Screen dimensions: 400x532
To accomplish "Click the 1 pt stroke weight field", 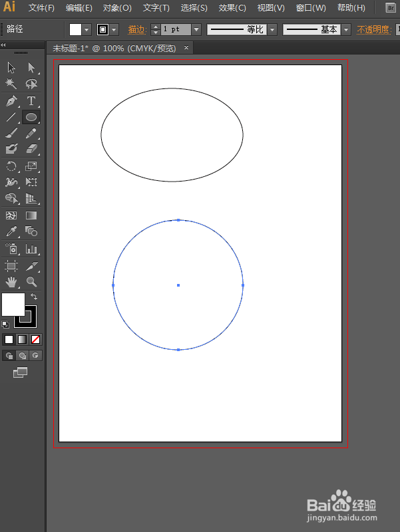I will pyautogui.click(x=176, y=29).
